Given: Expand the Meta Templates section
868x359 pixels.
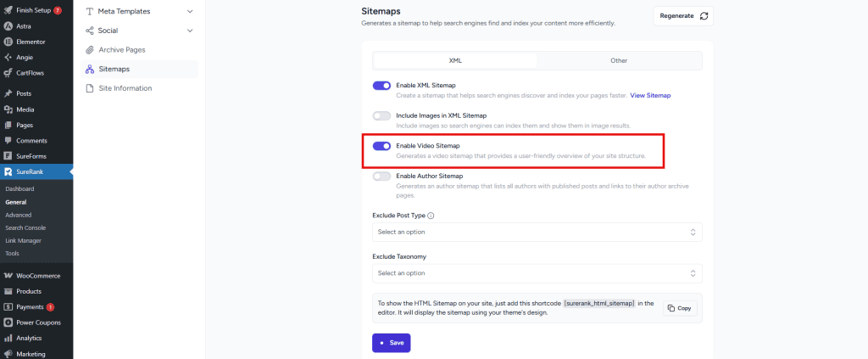Looking at the screenshot, I should 139,11.
